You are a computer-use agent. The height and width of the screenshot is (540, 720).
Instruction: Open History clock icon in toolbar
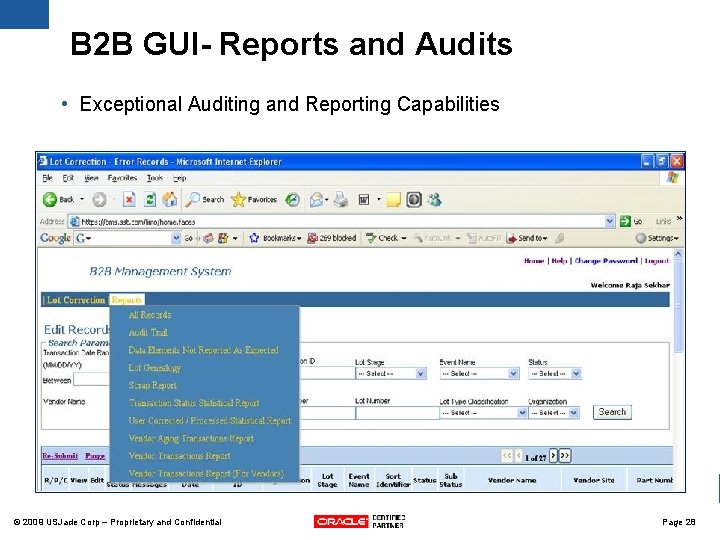pyautogui.click(x=292, y=200)
